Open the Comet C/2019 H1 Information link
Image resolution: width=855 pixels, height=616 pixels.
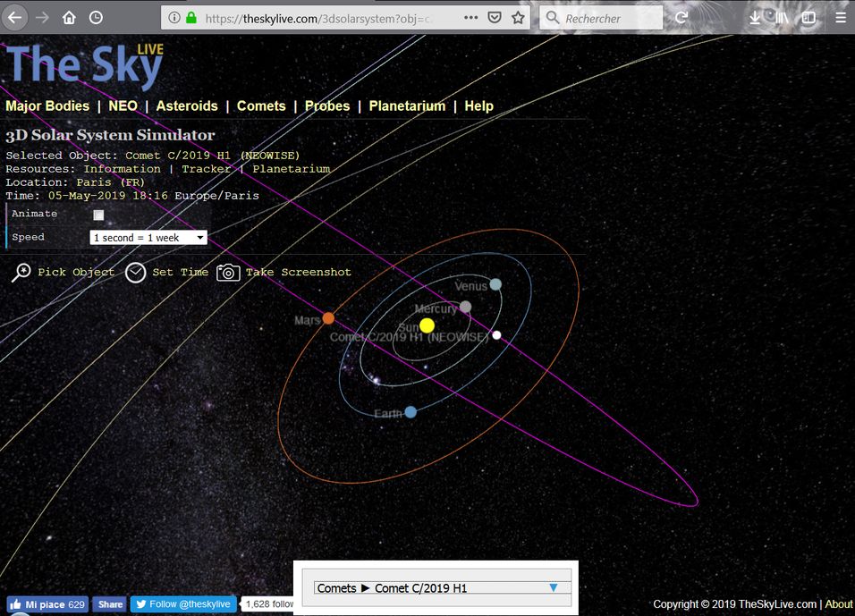click(x=122, y=168)
